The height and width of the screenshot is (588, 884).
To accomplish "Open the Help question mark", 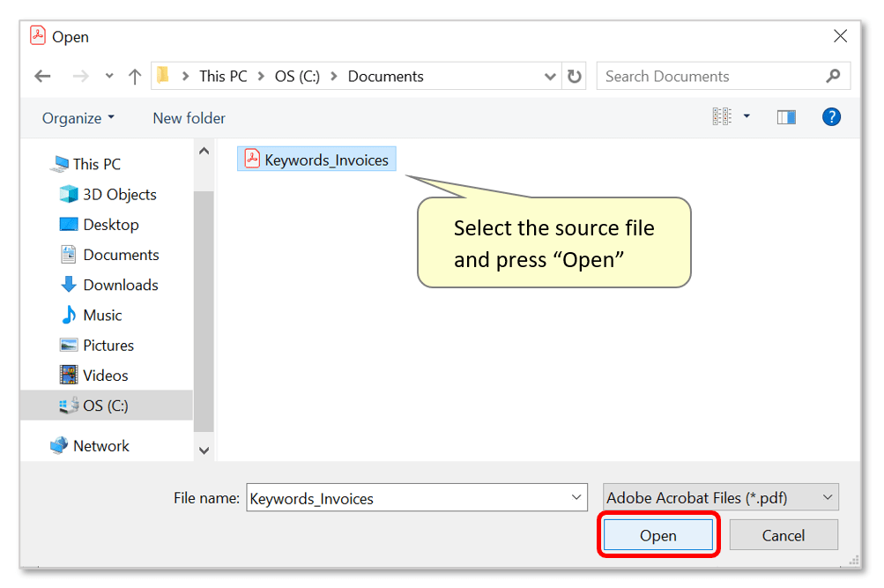I will pyautogui.click(x=831, y=117).
